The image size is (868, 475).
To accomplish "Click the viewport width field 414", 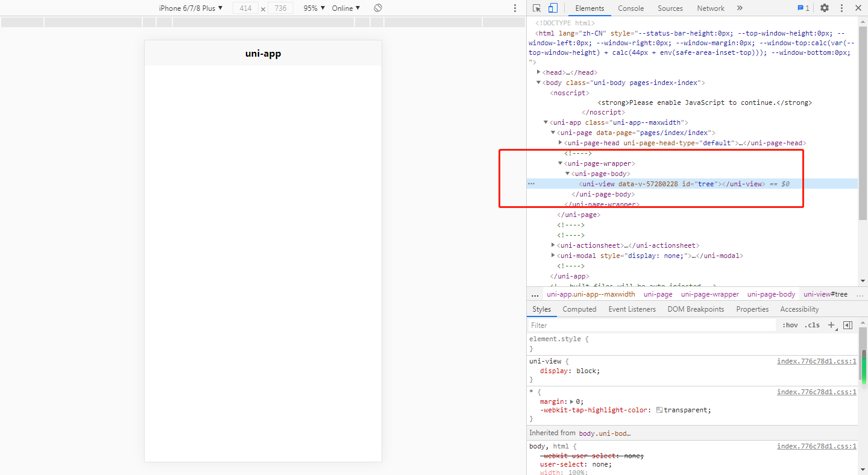I will tap(245, 8).
